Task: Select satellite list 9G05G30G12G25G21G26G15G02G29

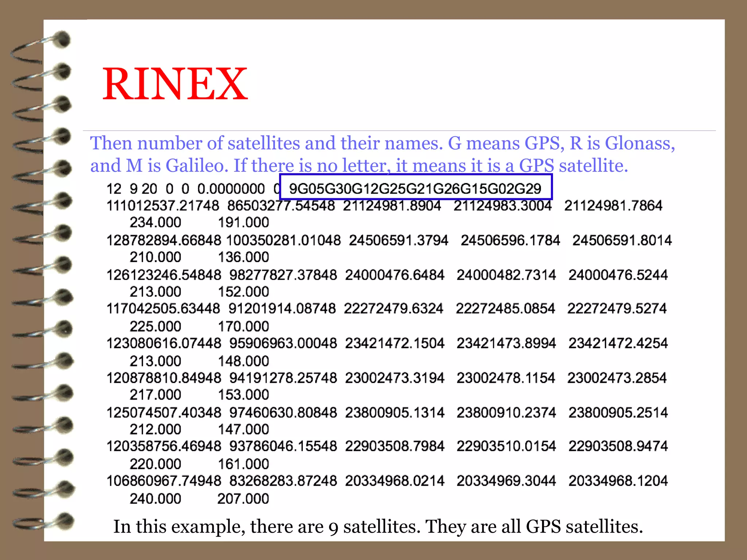Action: coord(415,189)
